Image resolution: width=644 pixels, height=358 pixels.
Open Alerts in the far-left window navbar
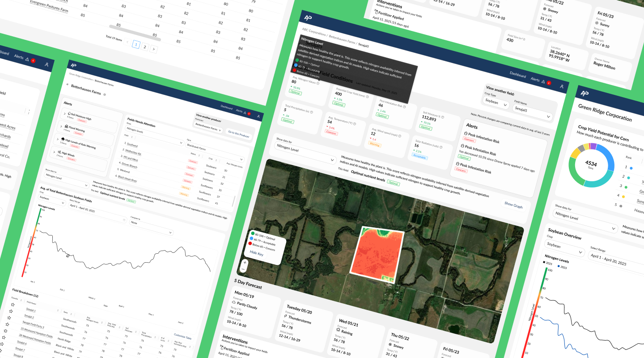pyautogui.click(x=19, y=57)
